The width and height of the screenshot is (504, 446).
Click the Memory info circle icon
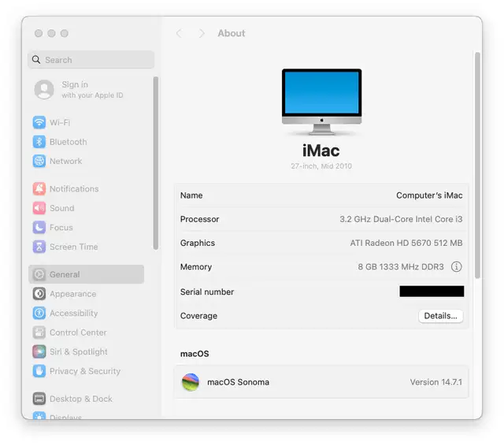457,267
